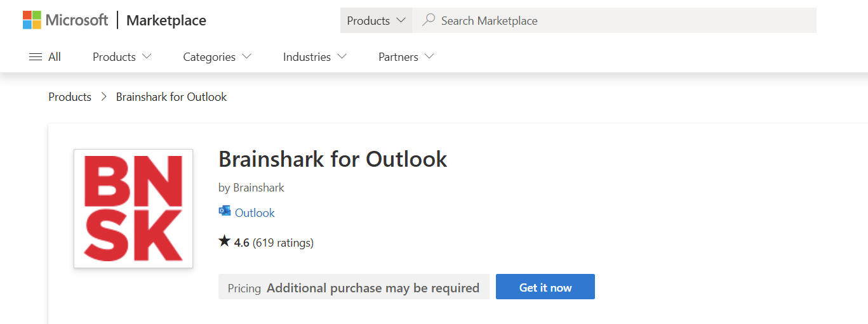
Task: View the 619 ratings link
Action: pyautogui.click(x=283, y=242)
